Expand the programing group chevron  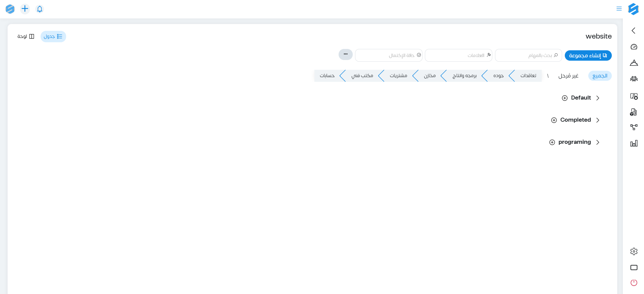coord(598,142)
